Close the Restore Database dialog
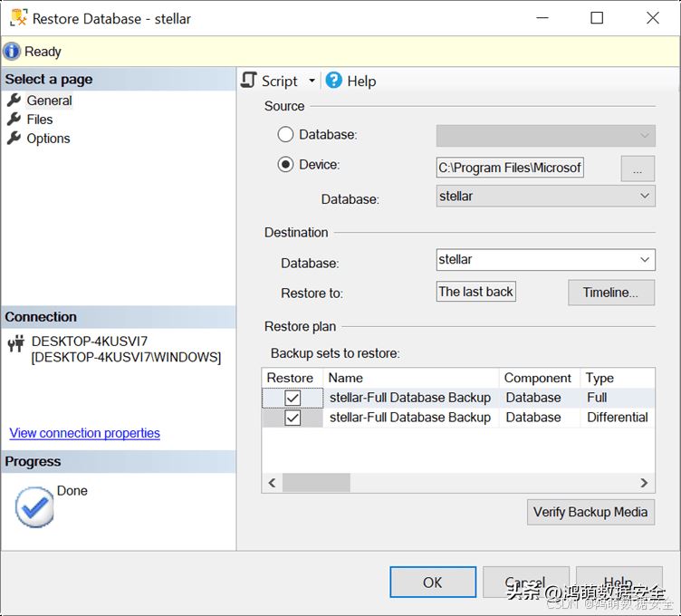Screen dimensions: 681x616 (x=652, y=18)
